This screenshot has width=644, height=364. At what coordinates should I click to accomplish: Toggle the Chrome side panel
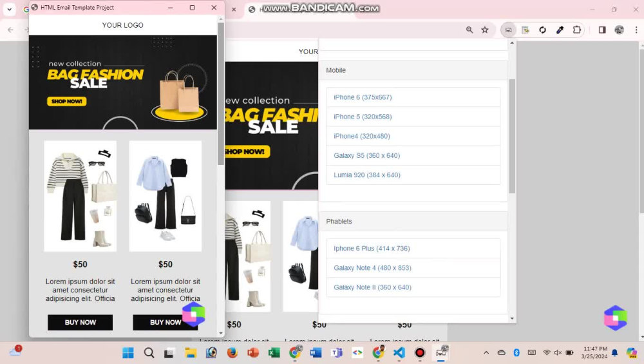(602, 30)
